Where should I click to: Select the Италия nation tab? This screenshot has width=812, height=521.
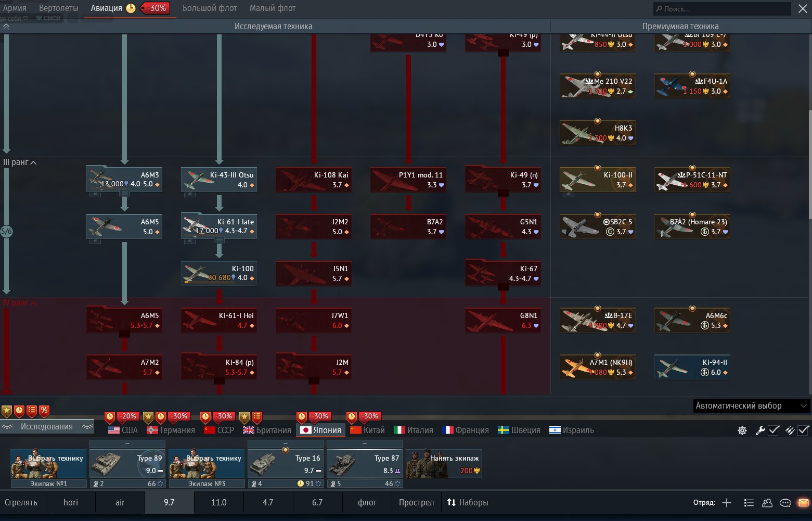click(414, 430)
